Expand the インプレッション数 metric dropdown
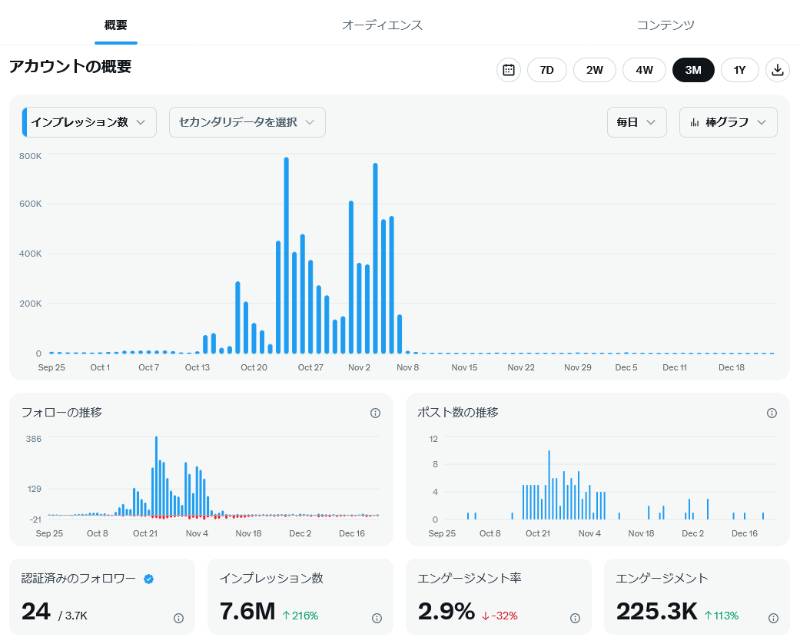This screenshot has height=643, width=800. pos(89,122)
